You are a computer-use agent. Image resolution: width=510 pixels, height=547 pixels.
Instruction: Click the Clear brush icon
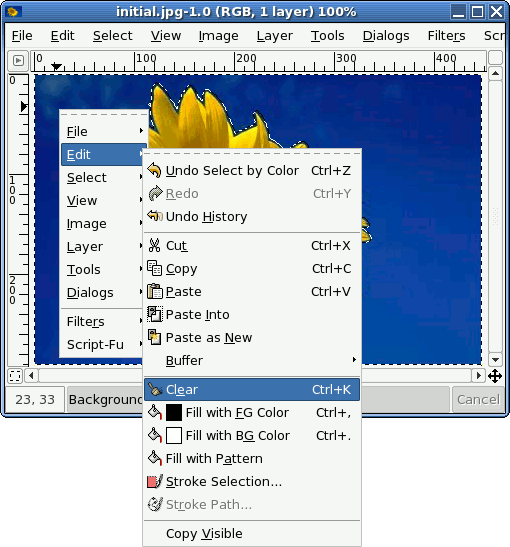point(155,389)
